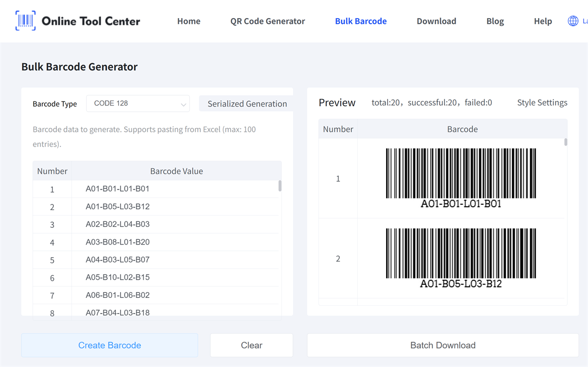Open the Help page
Viewport: 588px width, 367px height.
pos(543,21)
